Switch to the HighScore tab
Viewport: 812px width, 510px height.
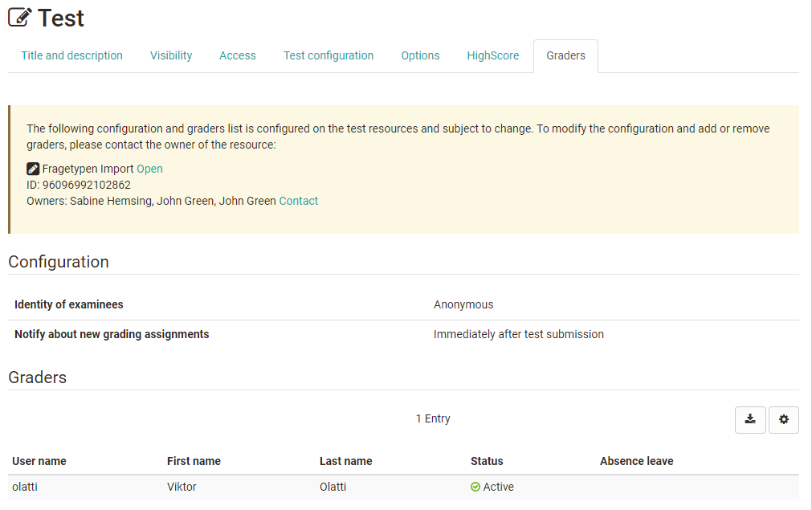(x=493, y=55)
